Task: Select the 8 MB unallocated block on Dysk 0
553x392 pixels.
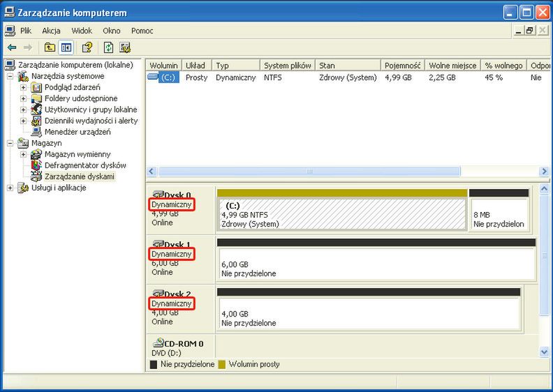Action: (499, 210)
